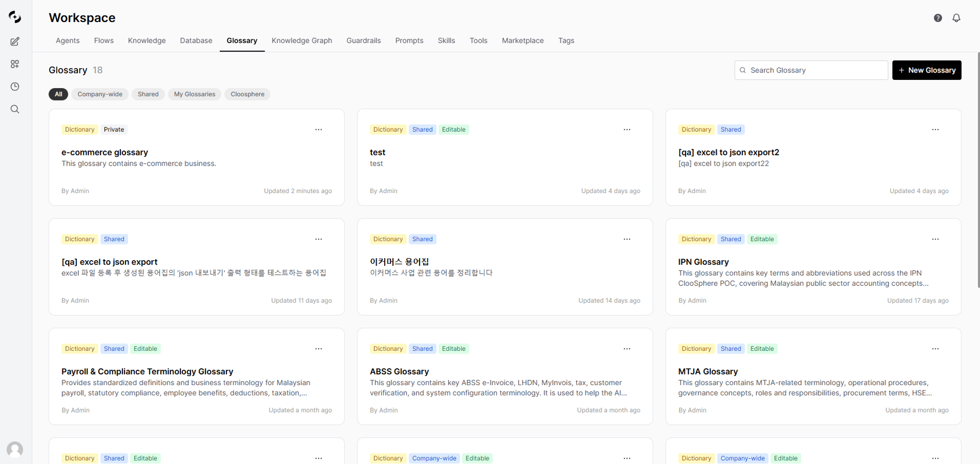Open more options for 이커머스 용어집 card
Image resolution: width=980 pixels, height=464 pixels.
pos(627,239)
